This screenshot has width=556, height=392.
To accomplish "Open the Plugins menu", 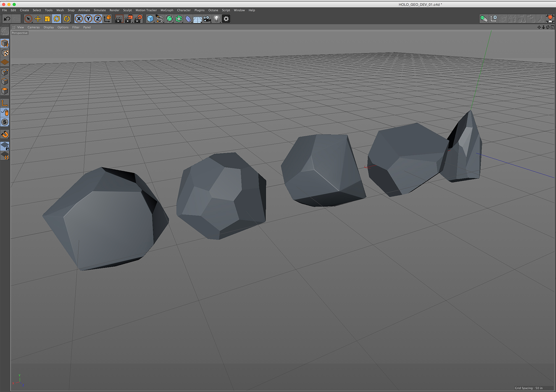I will tap(199, 10).
